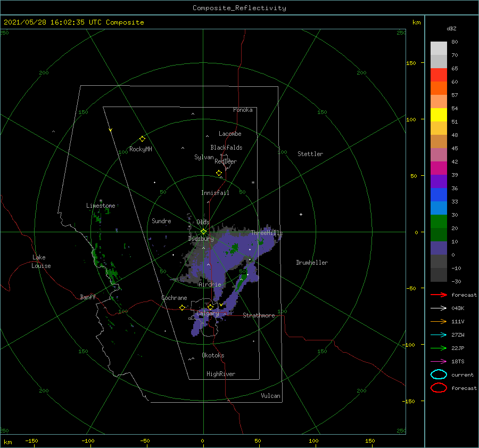Click the white 04DK arrow in legend
Image resolution: width=479 pixels, height=448 pixels.
click(439, 308)
